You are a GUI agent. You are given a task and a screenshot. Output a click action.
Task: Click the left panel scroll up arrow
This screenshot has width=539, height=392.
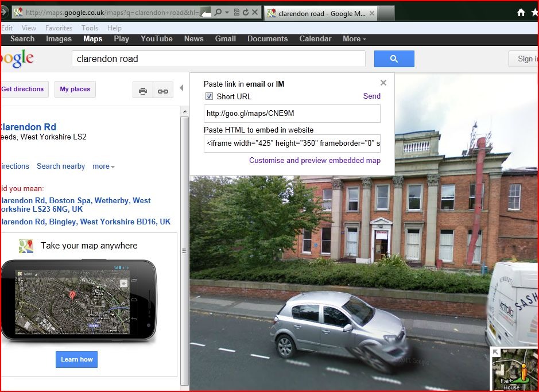click(185, 111)
